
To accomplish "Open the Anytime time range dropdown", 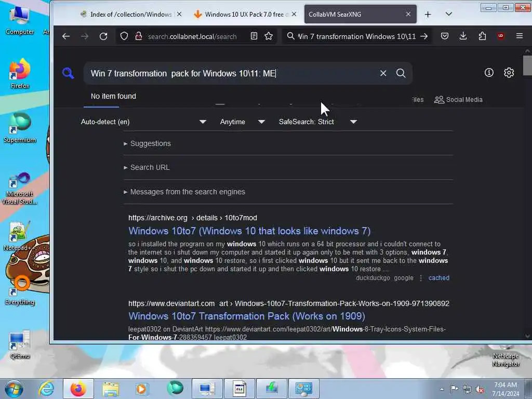I will 242,122.
